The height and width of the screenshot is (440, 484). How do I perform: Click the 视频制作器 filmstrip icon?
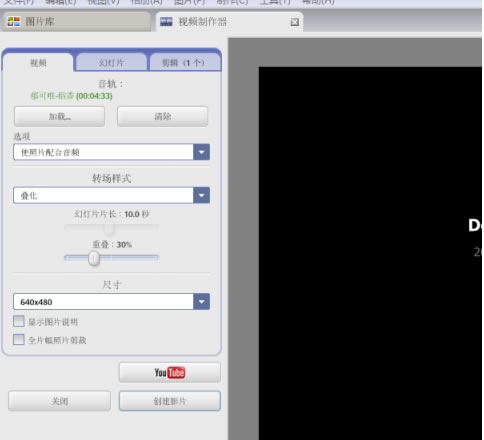tap(166, 22)
